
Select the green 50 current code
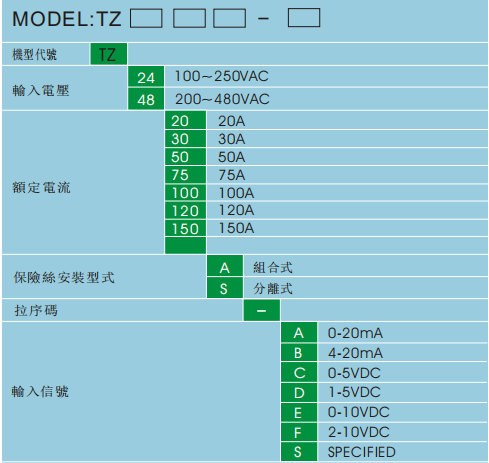coord(185,156)
